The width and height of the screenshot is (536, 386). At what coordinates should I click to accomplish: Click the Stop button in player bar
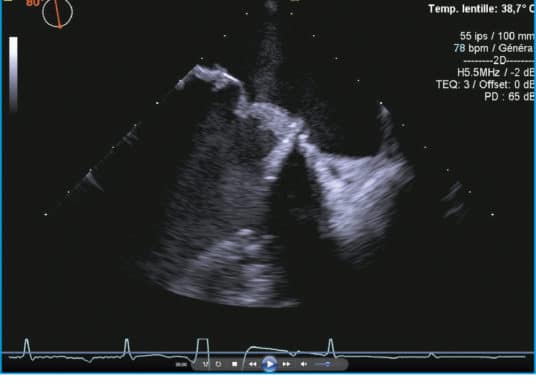pyautogui.click(x=234, y=364)
